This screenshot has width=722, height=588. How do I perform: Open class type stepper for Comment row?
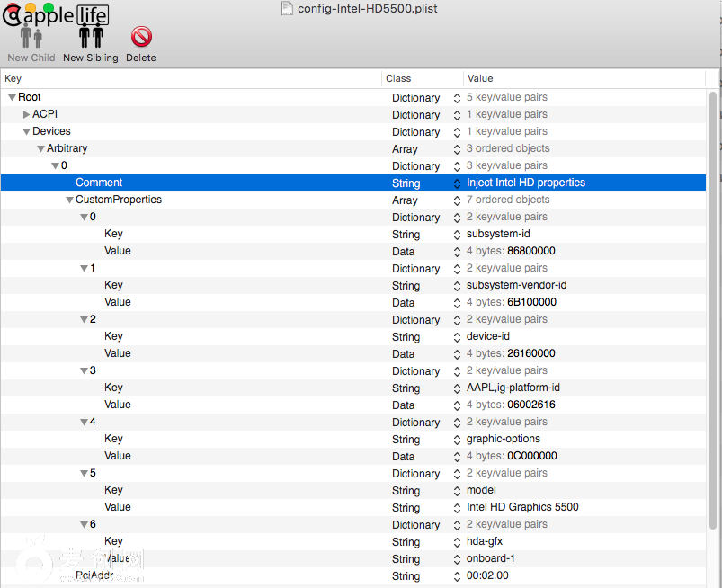[457, 183]
